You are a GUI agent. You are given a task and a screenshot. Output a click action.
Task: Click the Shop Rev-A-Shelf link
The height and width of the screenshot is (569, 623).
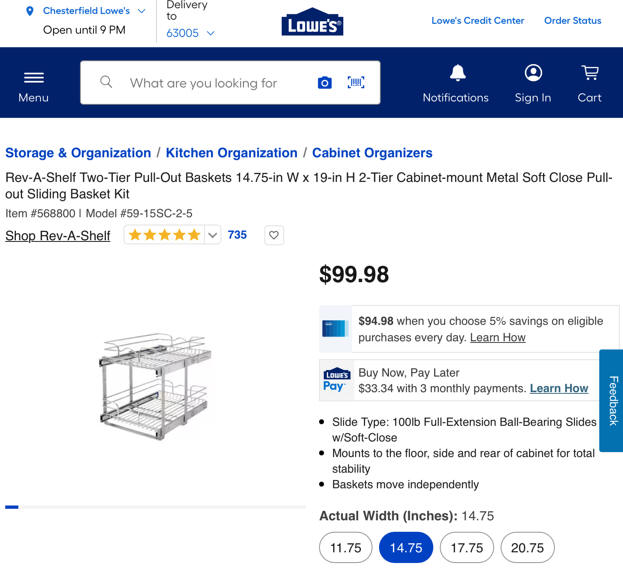[58, 236]
